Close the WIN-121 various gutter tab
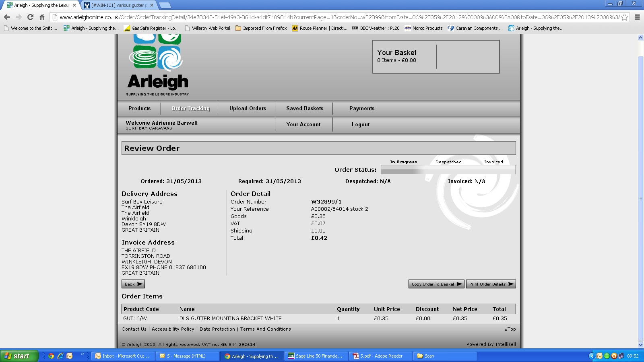 pyautogui.click(x=152, y=5)
